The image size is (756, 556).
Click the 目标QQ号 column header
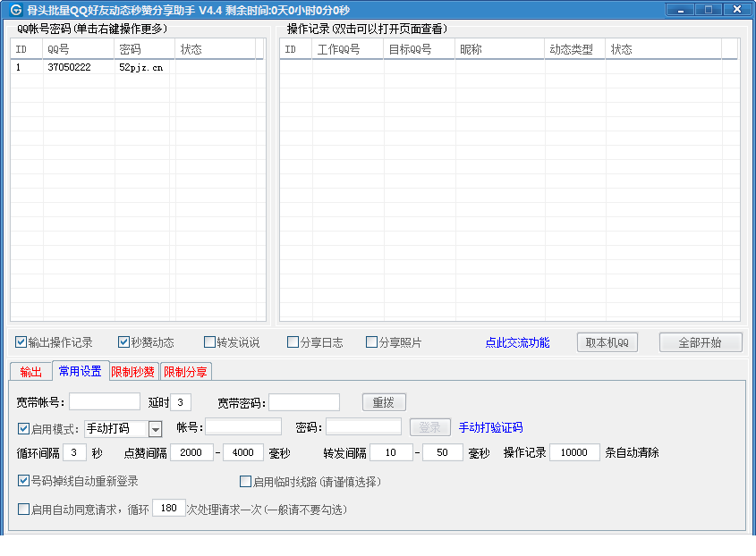[419, 49]
